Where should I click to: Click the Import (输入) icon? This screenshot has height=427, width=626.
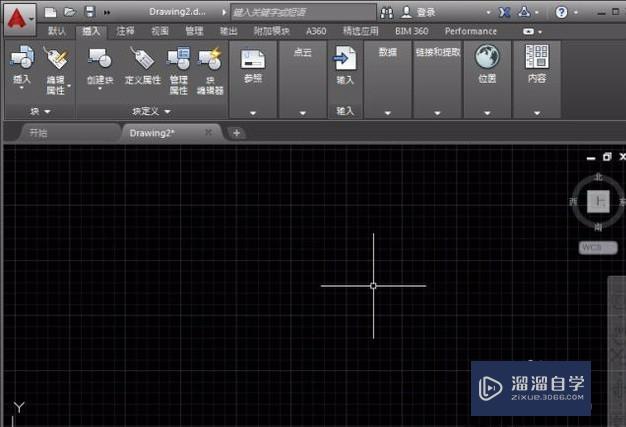(x=345, y=59)
